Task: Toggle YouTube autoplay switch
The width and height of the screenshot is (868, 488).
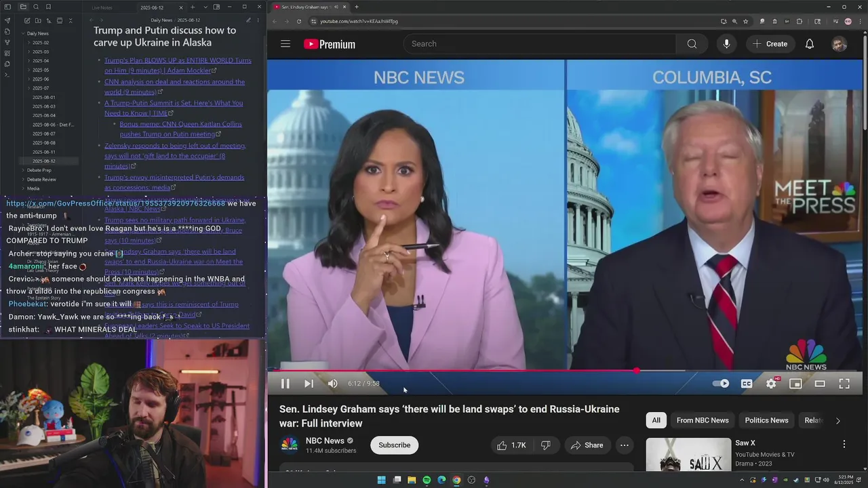Action: [721, 384]
